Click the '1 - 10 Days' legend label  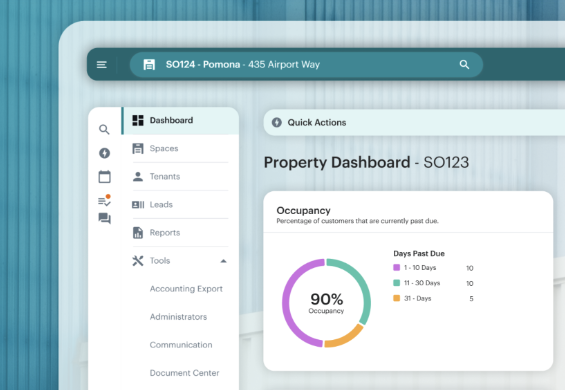420,267
